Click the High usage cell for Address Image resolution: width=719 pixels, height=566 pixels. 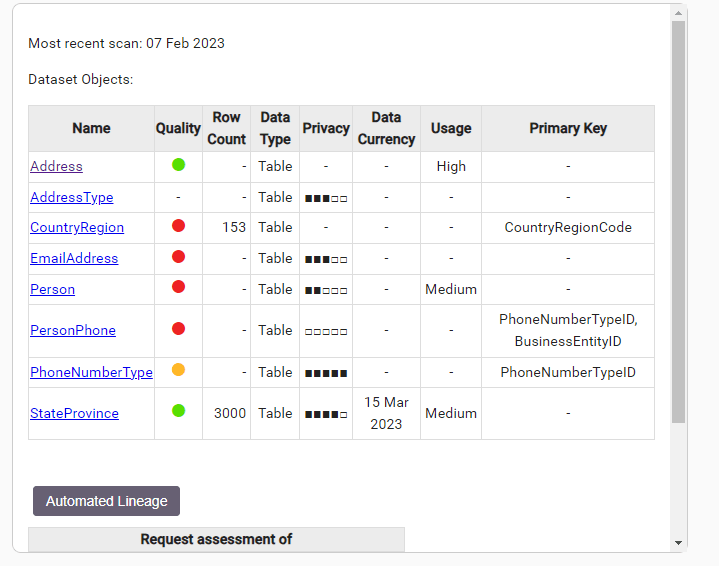(451, 166)
